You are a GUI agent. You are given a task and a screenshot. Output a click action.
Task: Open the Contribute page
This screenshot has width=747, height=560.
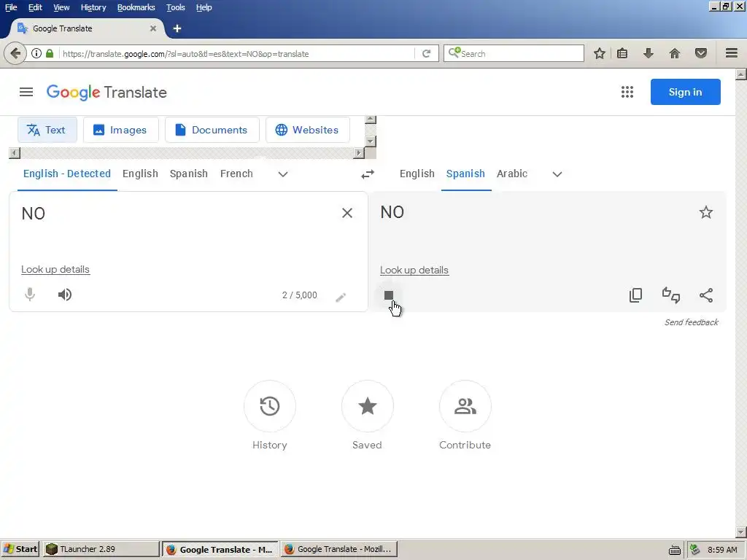465,406
